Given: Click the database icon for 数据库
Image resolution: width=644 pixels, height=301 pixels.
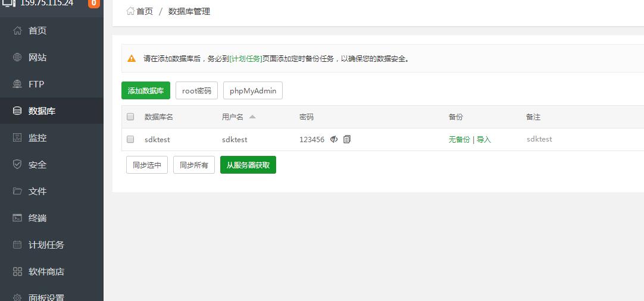Looking at the screenshot, I should 17,111.
